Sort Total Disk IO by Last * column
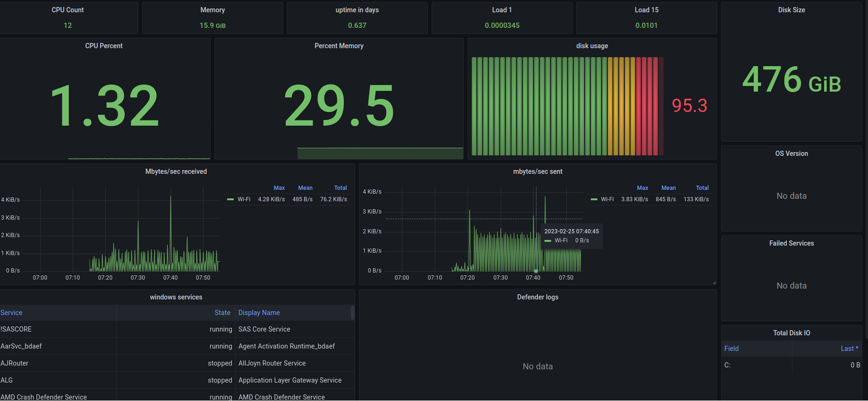868x401 pixels. 850,349
